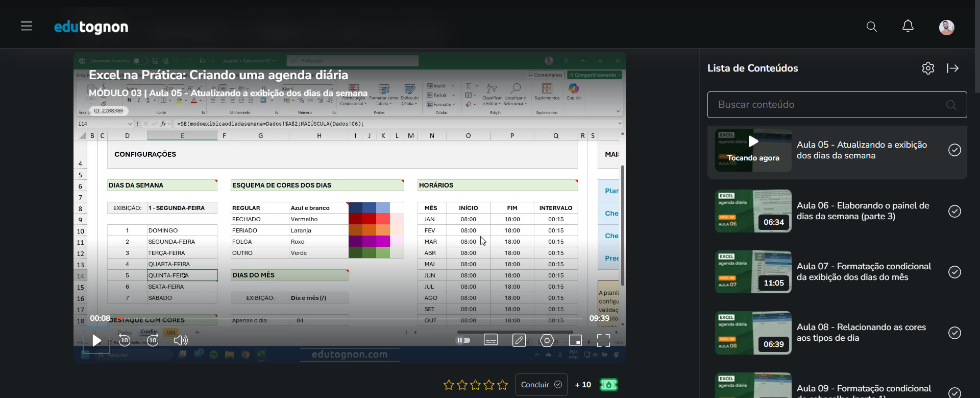Toggle completion check for Aula 06

coord(954,211)
